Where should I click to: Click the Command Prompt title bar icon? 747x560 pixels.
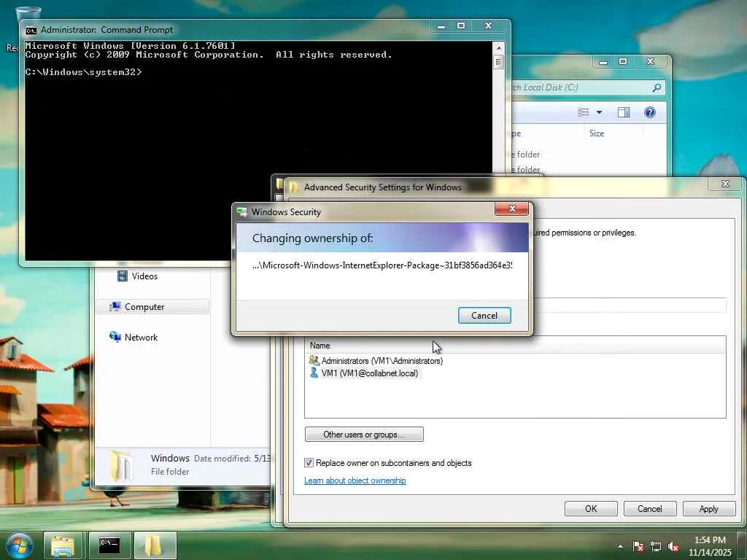click(x=31, y=30)
